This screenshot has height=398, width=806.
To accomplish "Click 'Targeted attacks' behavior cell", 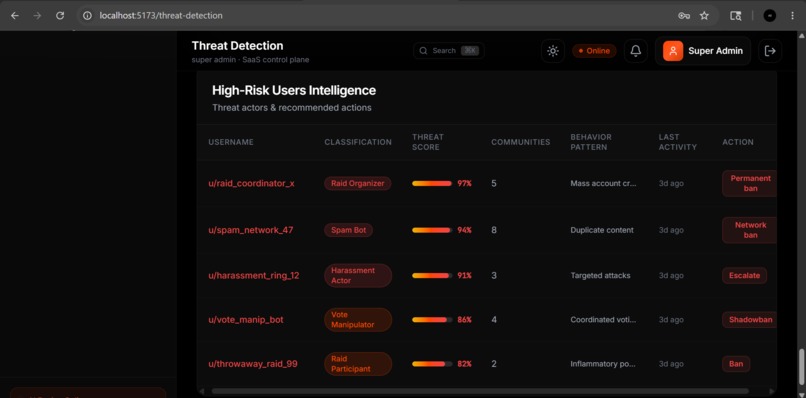I will click(600, 276).
